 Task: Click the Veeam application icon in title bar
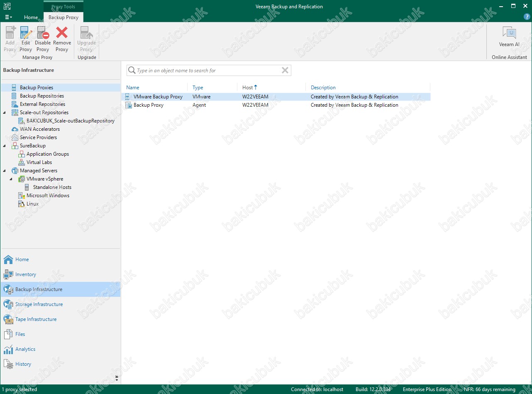coord(7,6)
